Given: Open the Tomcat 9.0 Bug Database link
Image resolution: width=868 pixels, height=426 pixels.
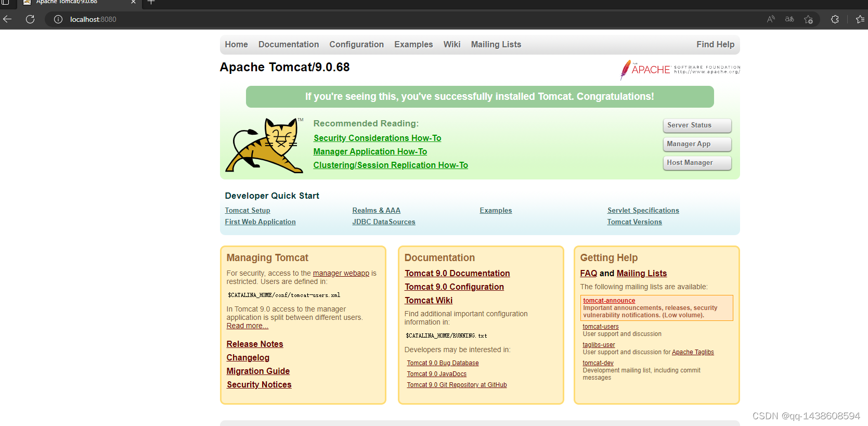Looking at the screenshot, I should tap(443, 363).
